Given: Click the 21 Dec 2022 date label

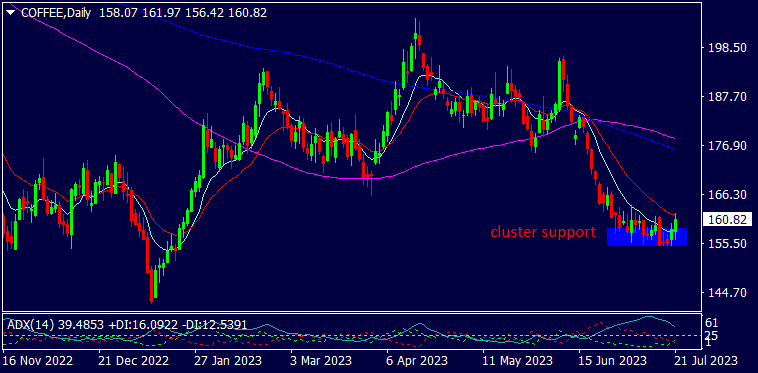Looking at the screenshot, I should point(134,361).
